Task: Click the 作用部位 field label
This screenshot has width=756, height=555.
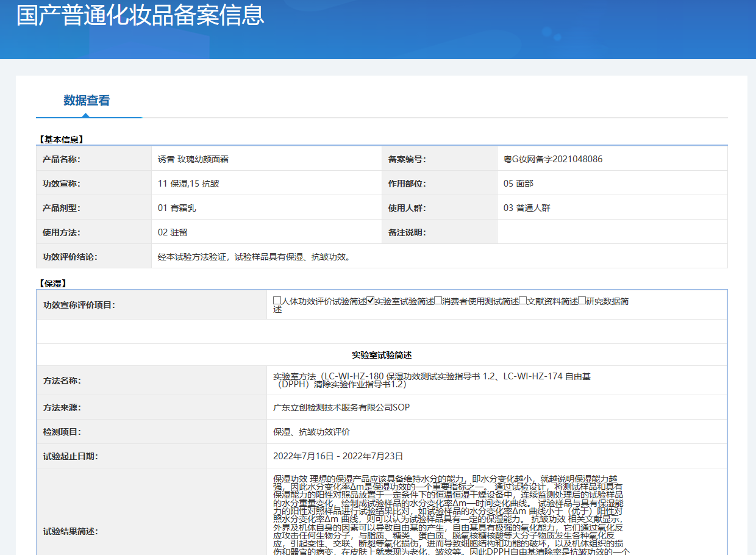Action: pyautogui.click(x=407, y=184)
